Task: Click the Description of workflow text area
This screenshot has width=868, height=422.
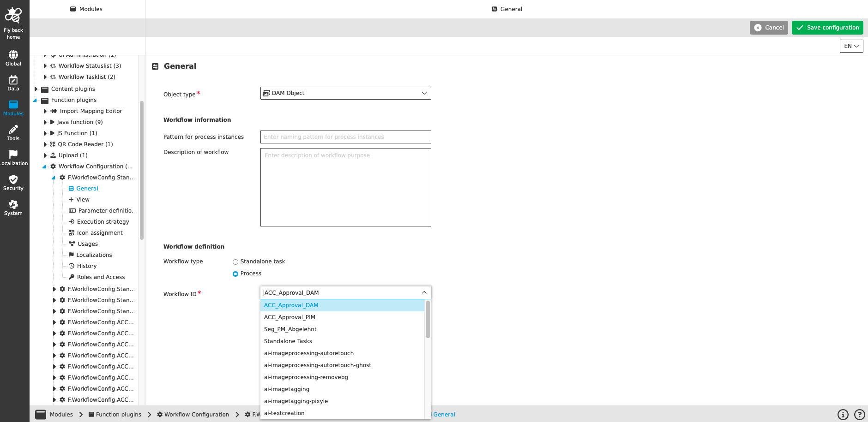Action: click(346, 187)
